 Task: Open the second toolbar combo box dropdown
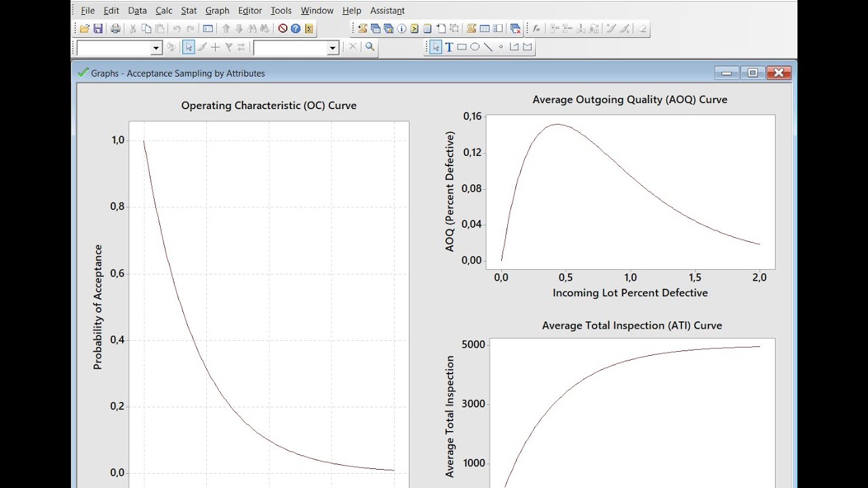coord(333,47)
